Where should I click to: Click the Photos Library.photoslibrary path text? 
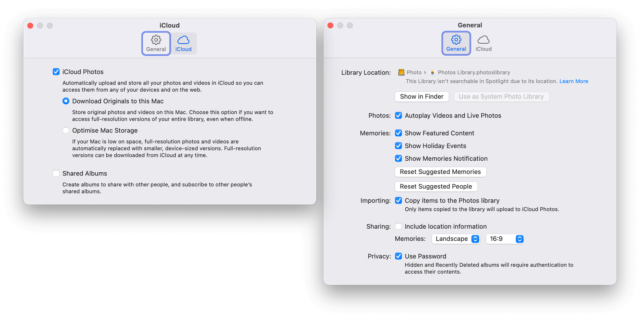(x=474, y=72)
